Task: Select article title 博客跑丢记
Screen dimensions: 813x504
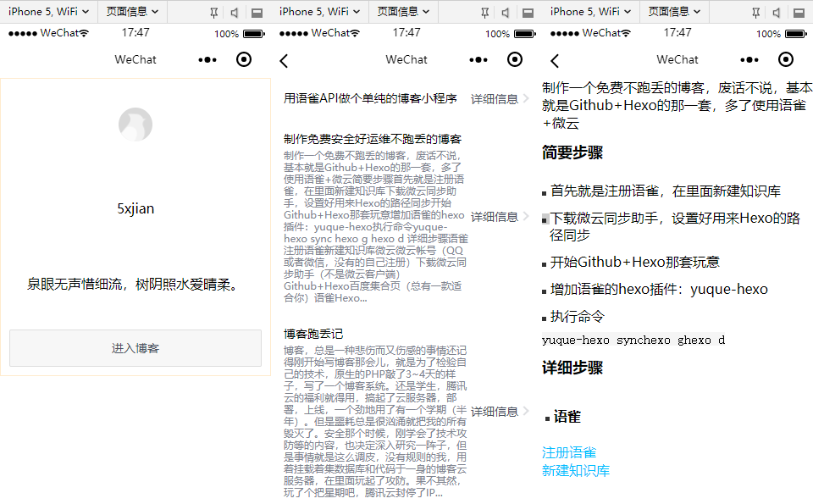Action: click(x=313, y=334)
